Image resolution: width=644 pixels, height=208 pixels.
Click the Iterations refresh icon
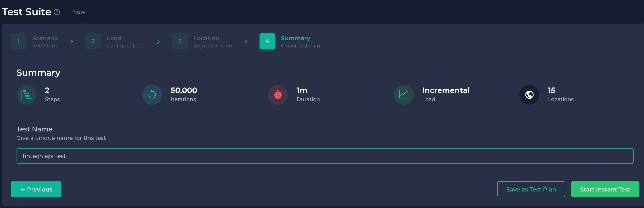(152, 95)
